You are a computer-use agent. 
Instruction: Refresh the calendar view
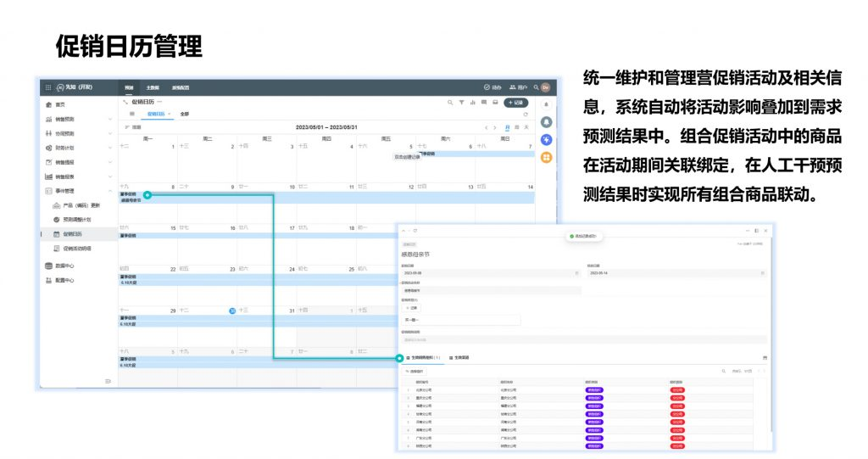[x=526, y=115]
